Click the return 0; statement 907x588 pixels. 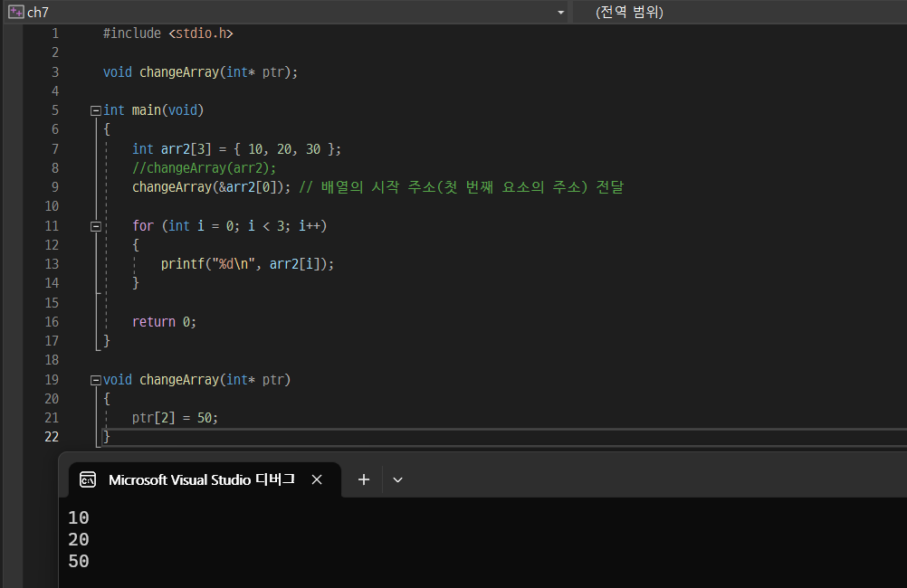(x=164, y=322)
